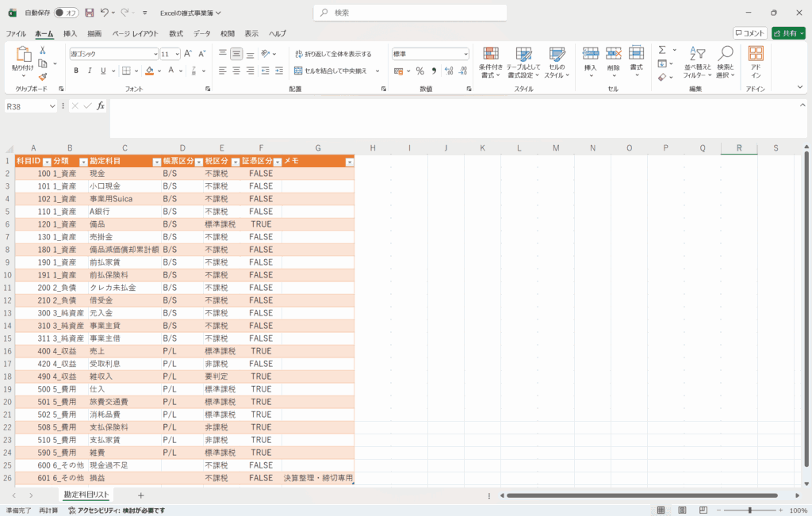Open the 標準 number format dropdown

tap(465, 54)
